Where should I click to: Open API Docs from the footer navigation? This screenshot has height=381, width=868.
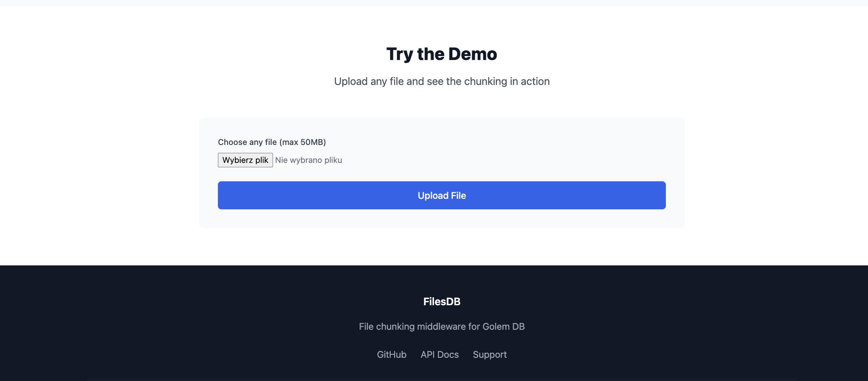pos(439,354)
